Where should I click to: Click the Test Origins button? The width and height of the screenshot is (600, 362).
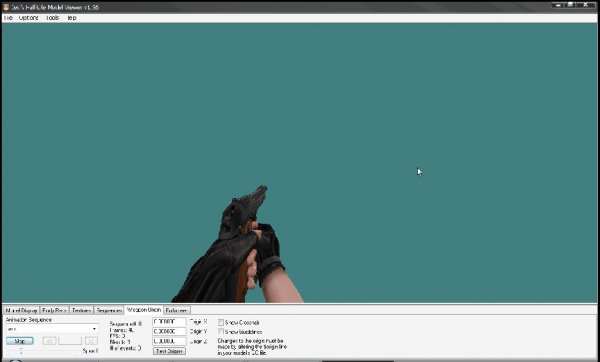(x=169, y=351)
